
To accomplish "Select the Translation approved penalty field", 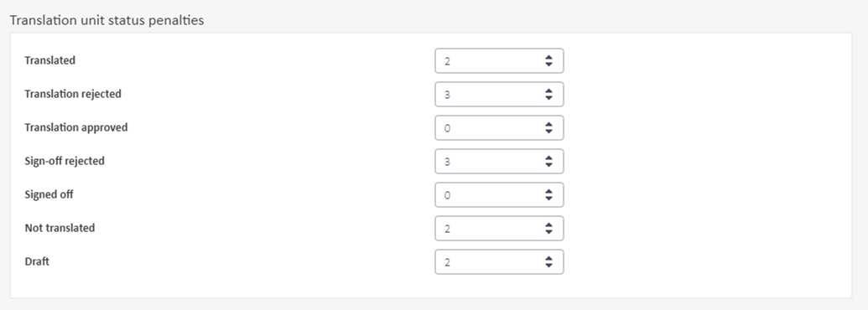I will click(499, 127).
